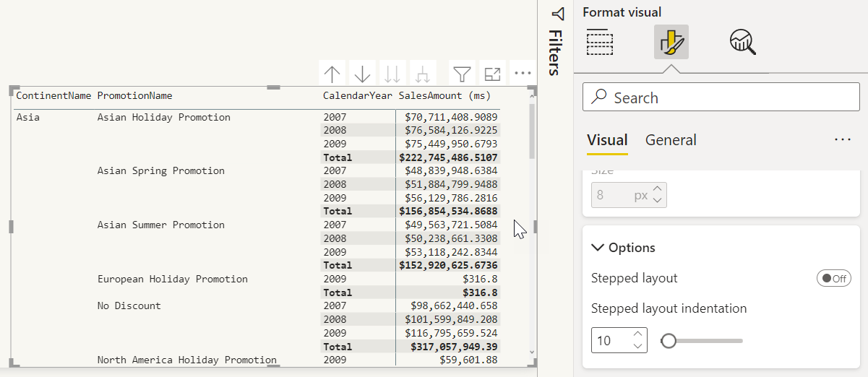Open the Build visual fields icon
Image resolution: width=868 pixels, height=377 pixels.
(x=600, y=42)
